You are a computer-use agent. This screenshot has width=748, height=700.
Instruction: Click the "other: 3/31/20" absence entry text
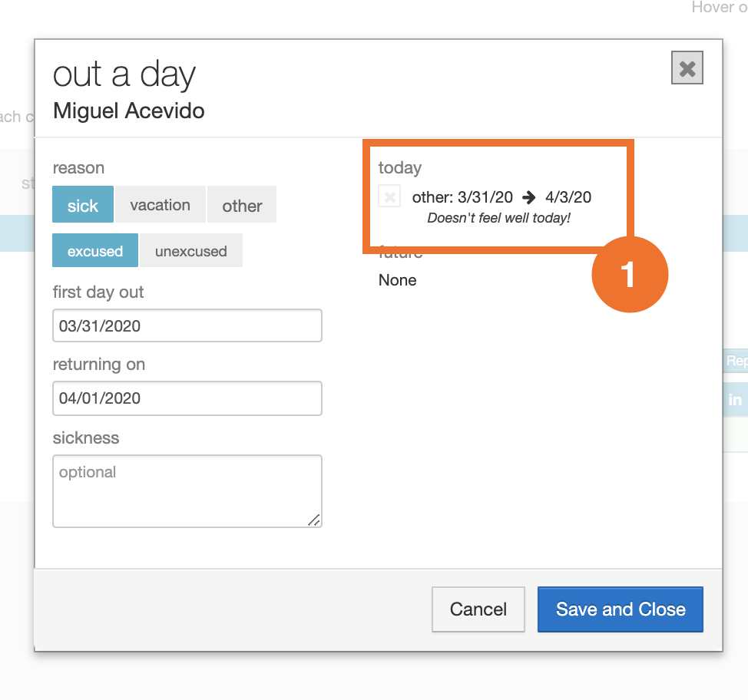click(x=462, y=197)
